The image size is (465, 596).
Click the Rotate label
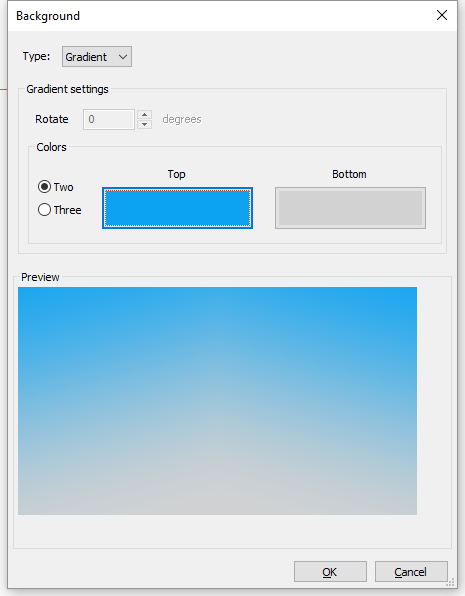point(52,119)
